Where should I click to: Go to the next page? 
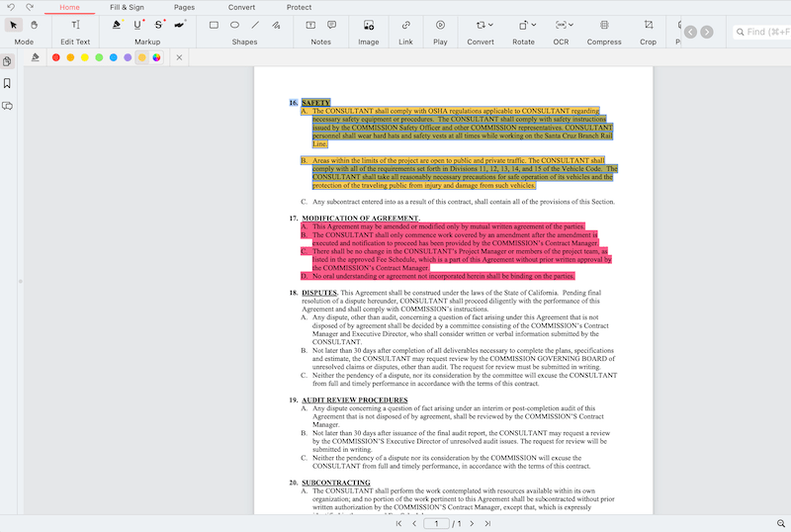tap(472, 523)
